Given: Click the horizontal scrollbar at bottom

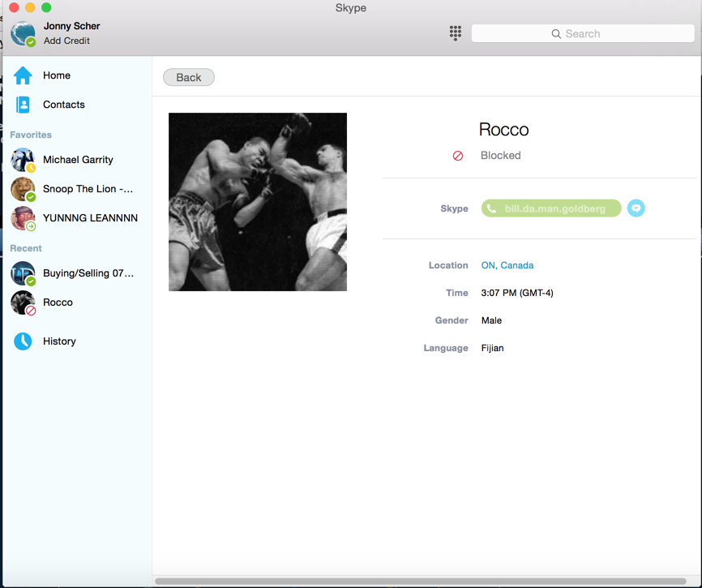Looking at the screenshot, I should 421,582.
